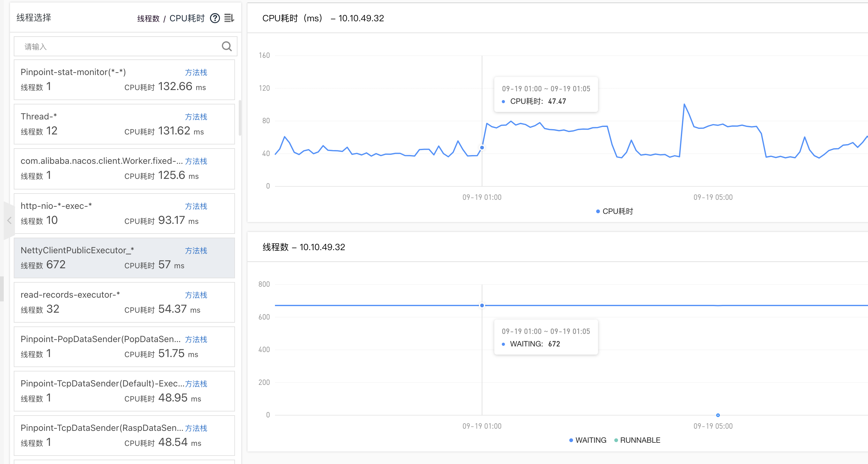The height and width of the screenshot is (464, 868).
Task: Open 方法栈 for Pinpoint-stat-monitor
Action: coord(196,73)
